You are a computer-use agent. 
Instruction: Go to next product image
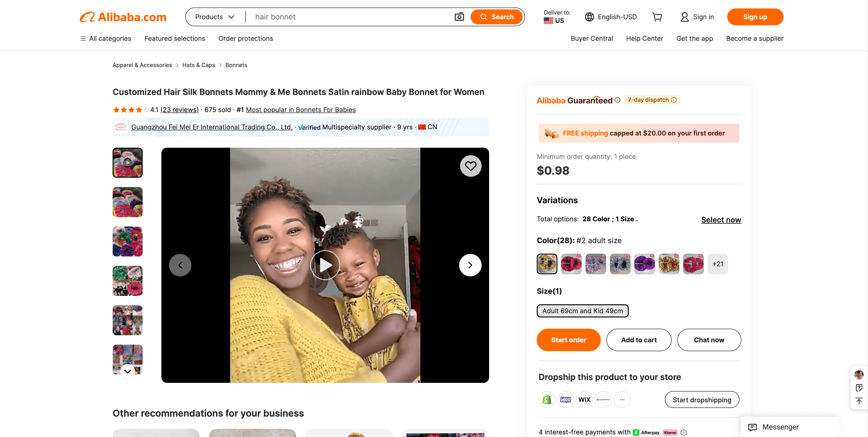pyautogui.click(x=470, y=265)
